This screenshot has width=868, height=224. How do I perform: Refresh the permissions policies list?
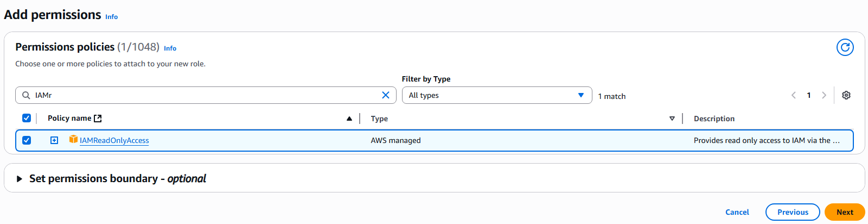coord(845,47)
